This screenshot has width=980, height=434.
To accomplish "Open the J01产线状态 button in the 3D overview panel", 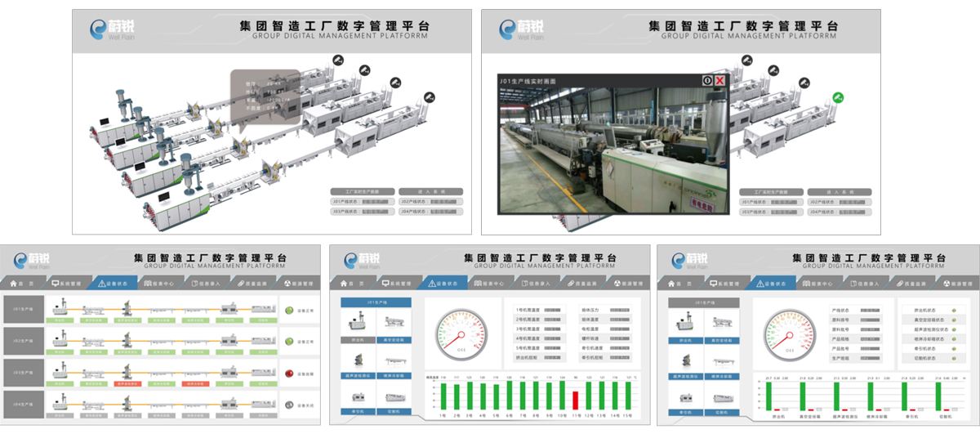I will point(363,201).
